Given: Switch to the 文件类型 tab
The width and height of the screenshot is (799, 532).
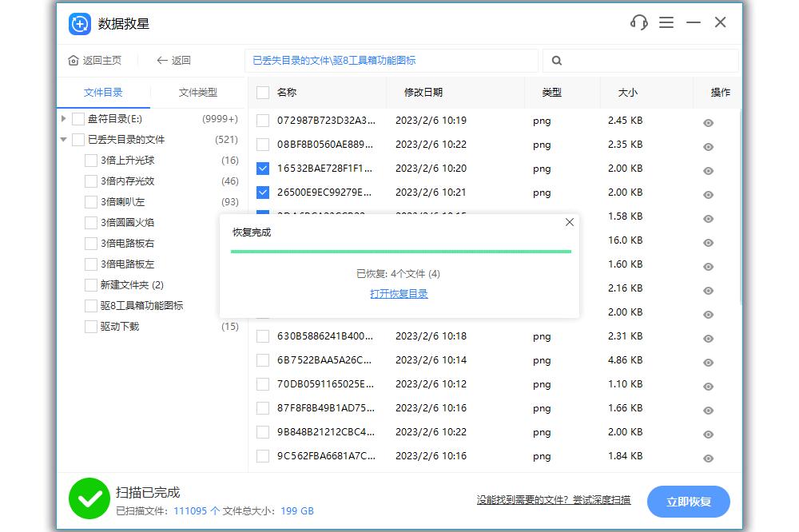Looking at the screenshot, I should [198, 93].
